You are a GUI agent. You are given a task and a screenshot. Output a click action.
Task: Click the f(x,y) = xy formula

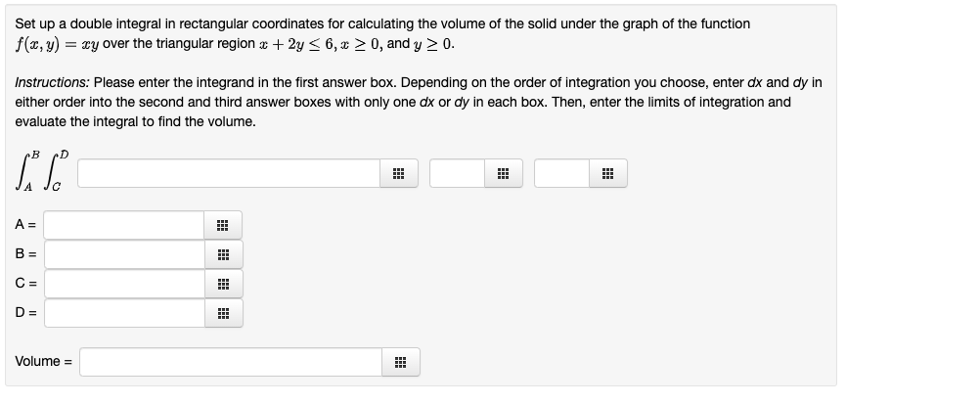[x=57, y=44]
